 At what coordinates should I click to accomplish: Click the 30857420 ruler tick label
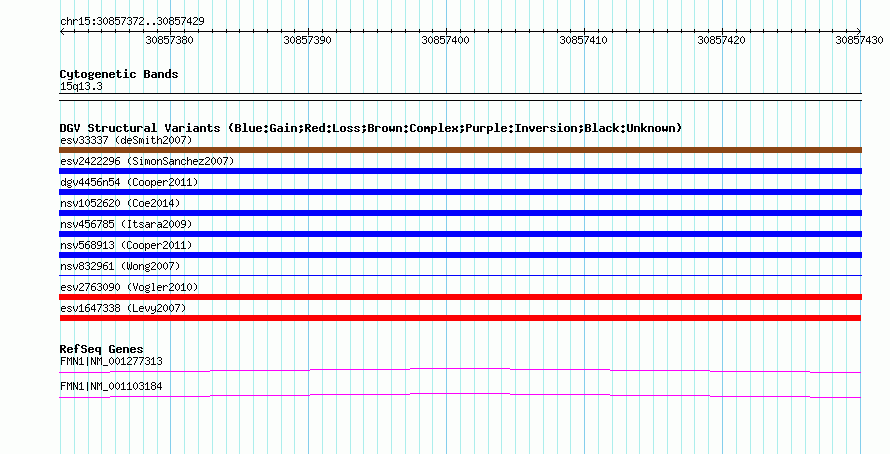point(721,40)
